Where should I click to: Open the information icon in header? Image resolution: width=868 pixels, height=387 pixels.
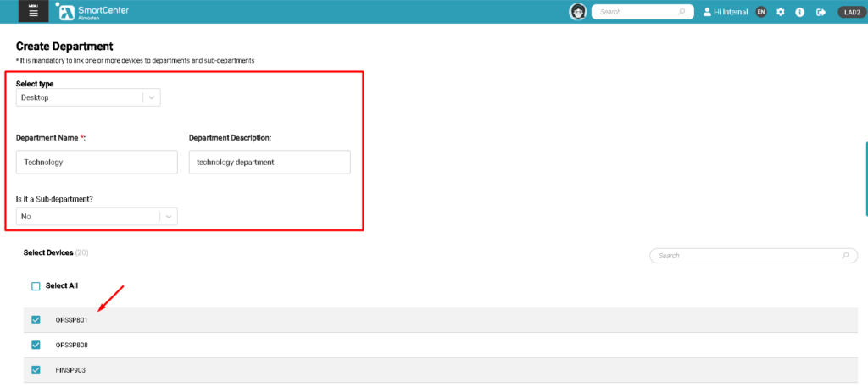pos(799,12)
